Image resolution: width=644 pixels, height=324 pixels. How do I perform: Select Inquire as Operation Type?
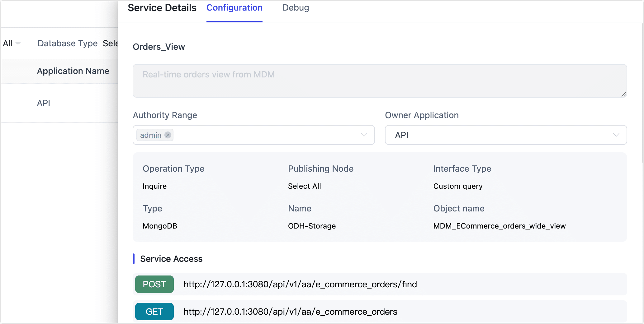(x=154, y=186)
